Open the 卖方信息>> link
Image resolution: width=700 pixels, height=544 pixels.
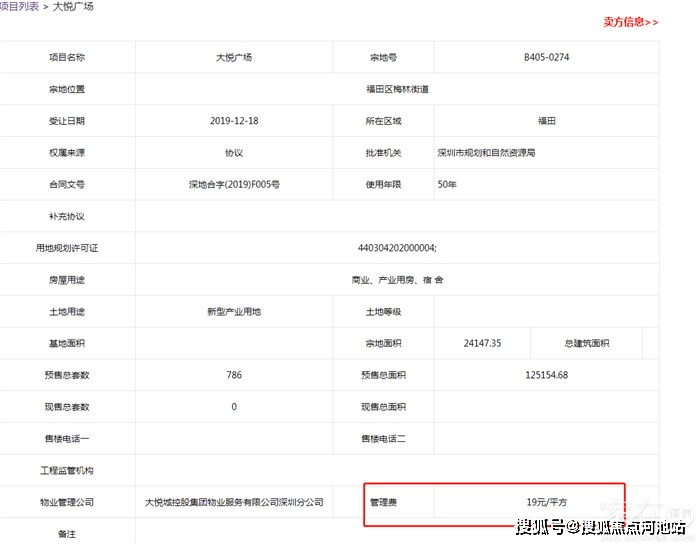[630, 22]
